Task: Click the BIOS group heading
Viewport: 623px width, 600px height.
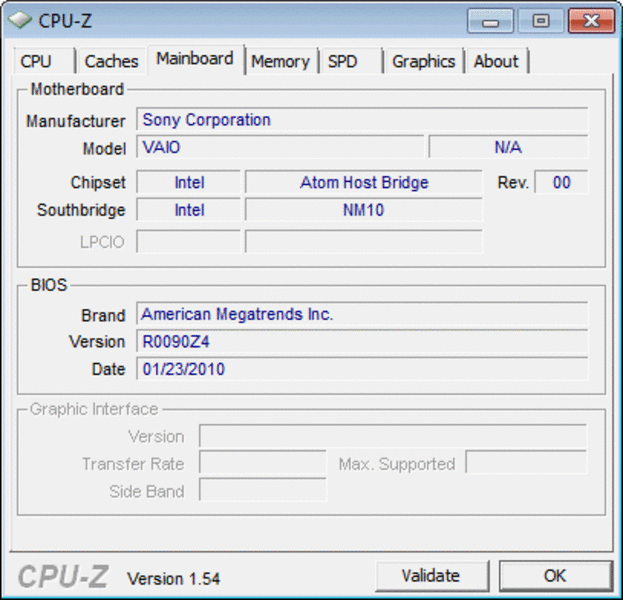Action: point(49,285)
